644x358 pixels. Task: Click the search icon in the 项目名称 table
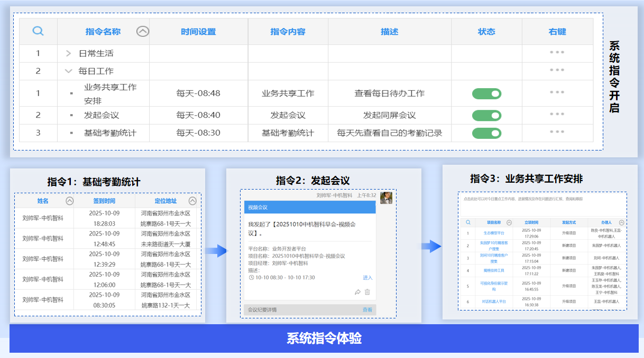(468, 223)
